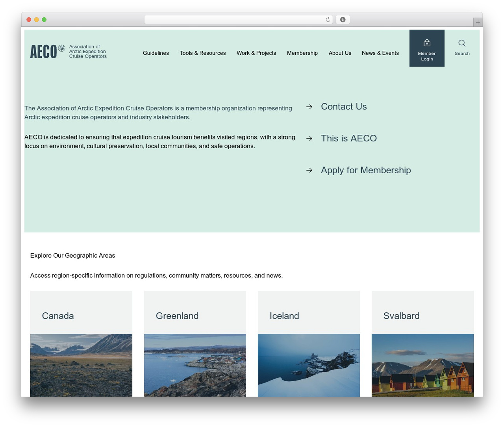This screenshot has width=504, height=427.
Task: Click the arrow beside This is AECO
Action: (x=309, y=139)
